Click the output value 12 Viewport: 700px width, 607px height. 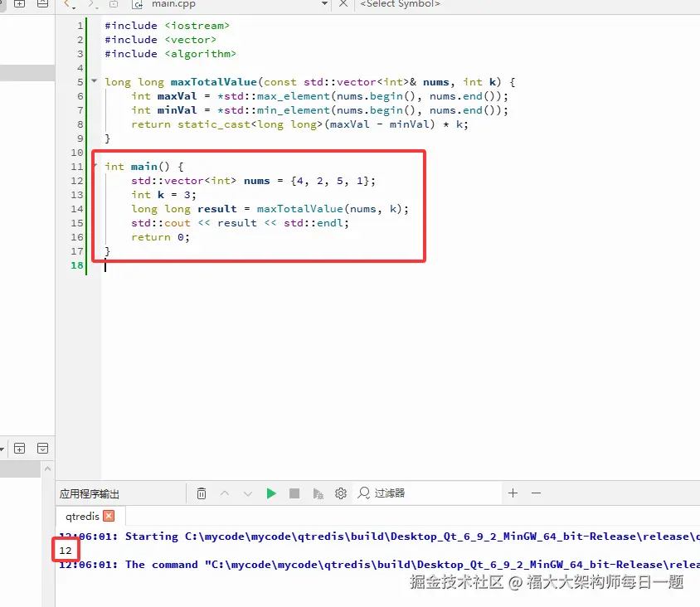pos(66,551)
